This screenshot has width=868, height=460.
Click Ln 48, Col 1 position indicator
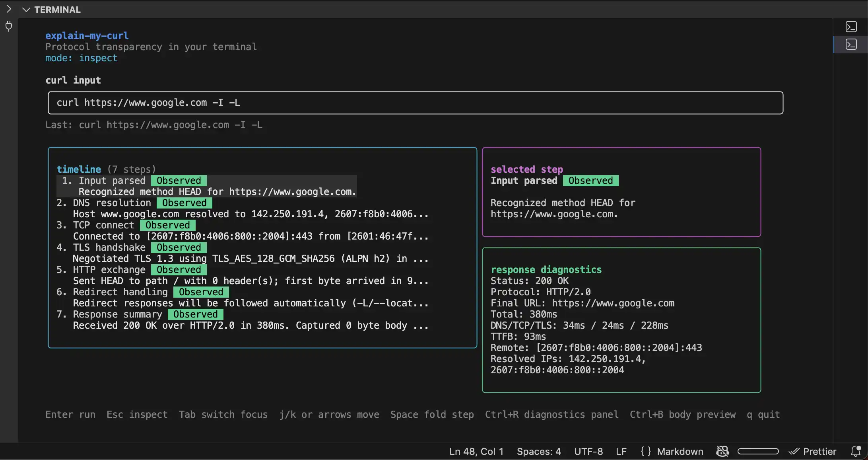click(476, 451)
